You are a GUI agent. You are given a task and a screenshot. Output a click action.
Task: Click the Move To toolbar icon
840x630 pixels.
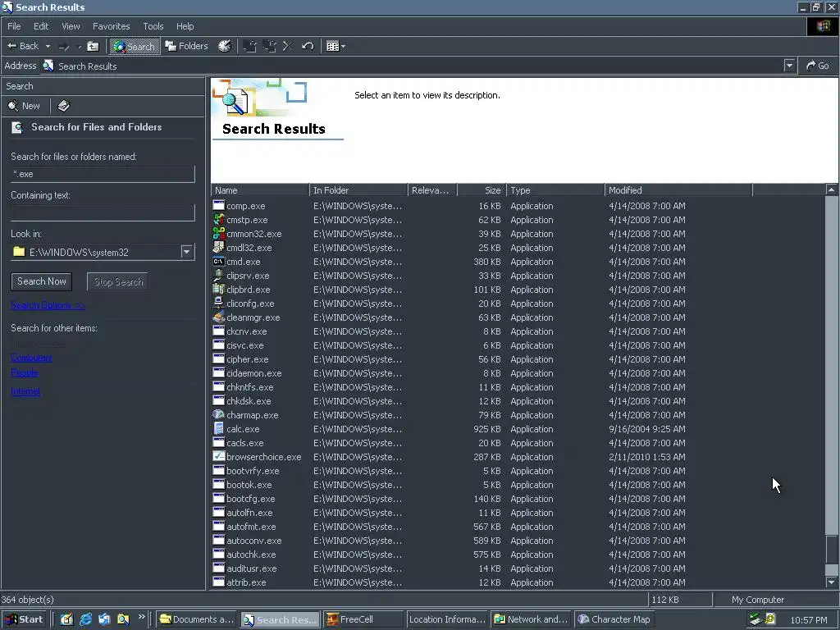tap(249, 46)
